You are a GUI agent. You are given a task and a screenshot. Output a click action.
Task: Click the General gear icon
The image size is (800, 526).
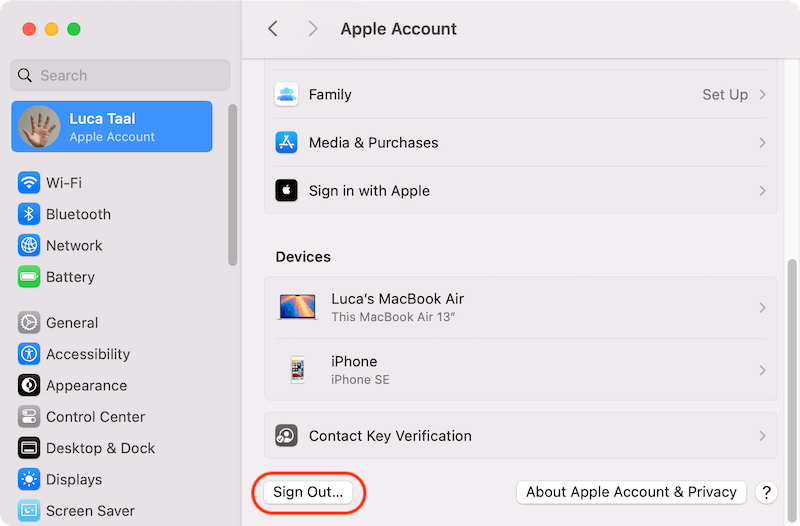[29, 322]
